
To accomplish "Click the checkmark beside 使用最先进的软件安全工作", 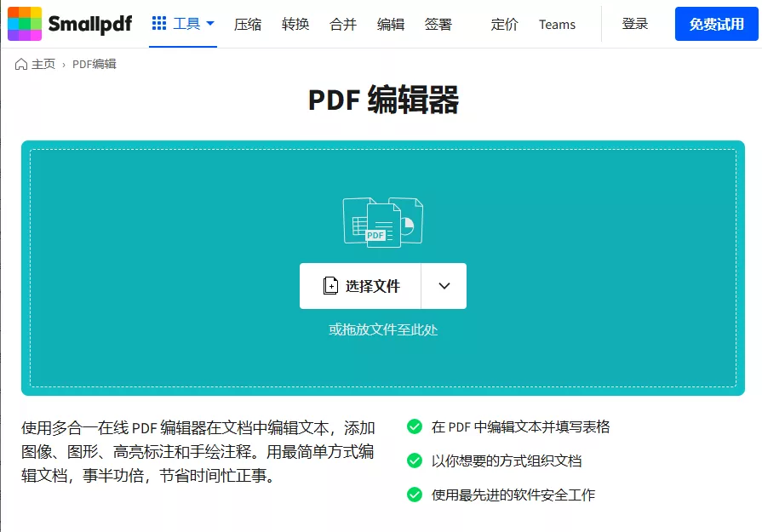I will [x=413, y=495].
